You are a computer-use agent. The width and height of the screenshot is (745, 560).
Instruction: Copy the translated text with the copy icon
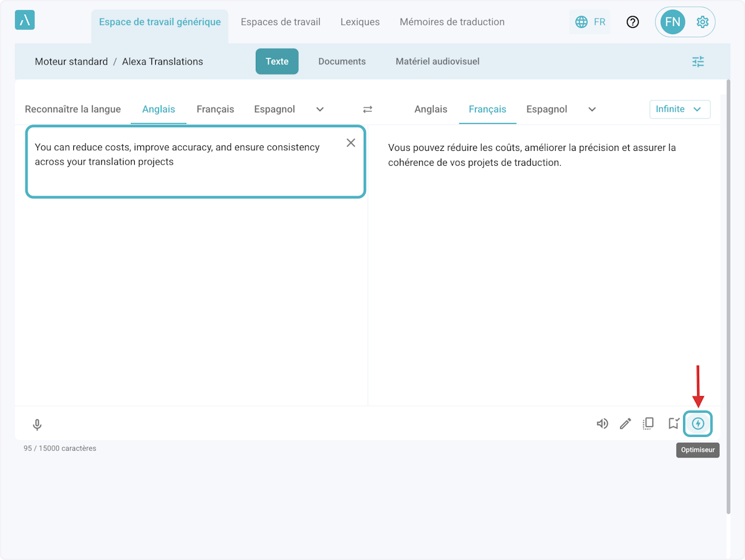[x=648, y=423]
